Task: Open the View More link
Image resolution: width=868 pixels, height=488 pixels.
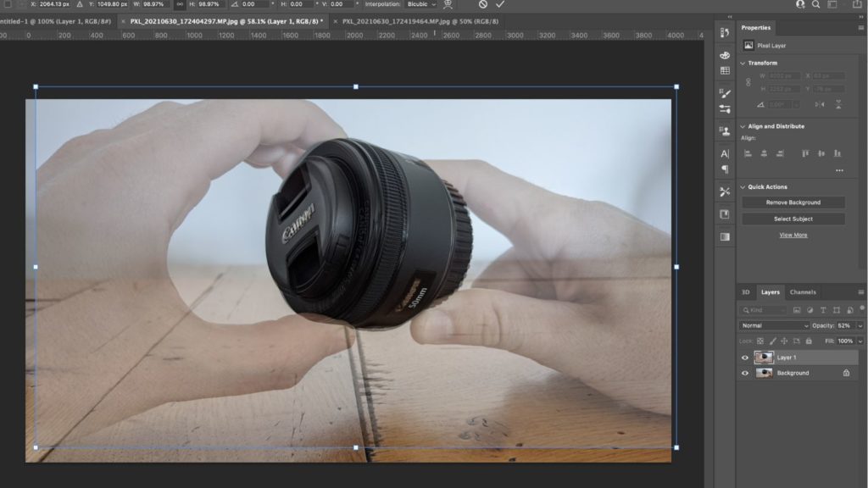Action: (x=793, y=235)
